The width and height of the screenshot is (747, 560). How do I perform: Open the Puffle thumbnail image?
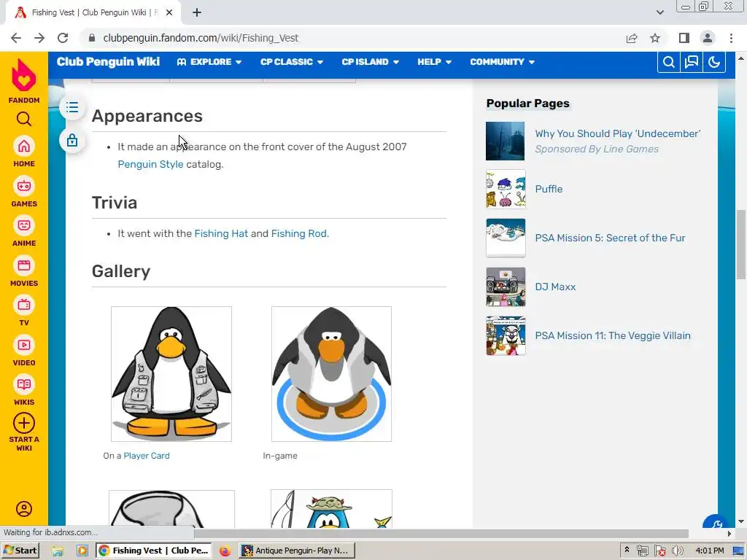506,190
